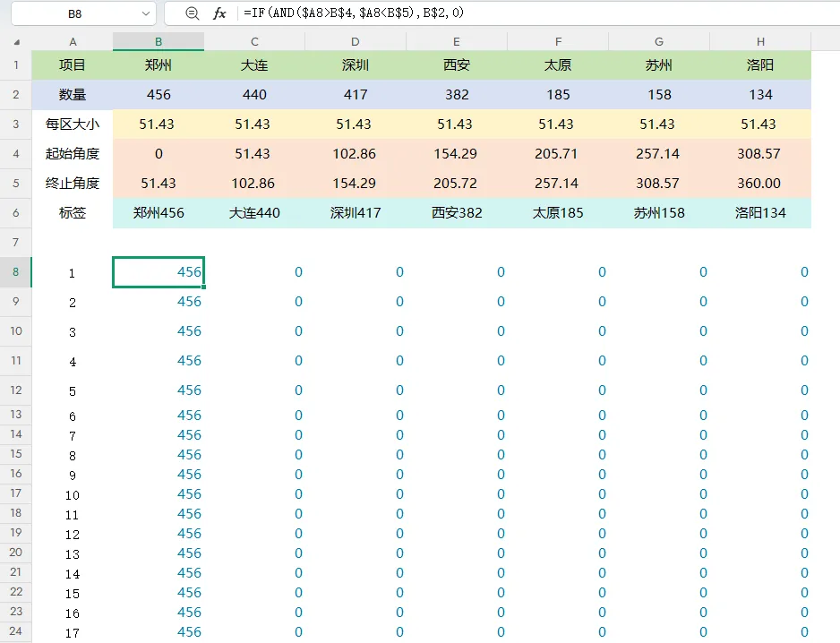Image resolution: width=840 pixels, height=643 pixels.
Task: Click quantity cell 382
Action: coord(457,95)
